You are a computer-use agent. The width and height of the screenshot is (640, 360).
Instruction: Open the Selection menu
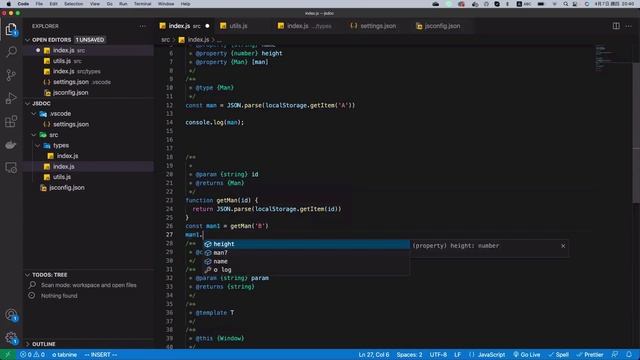73,4
